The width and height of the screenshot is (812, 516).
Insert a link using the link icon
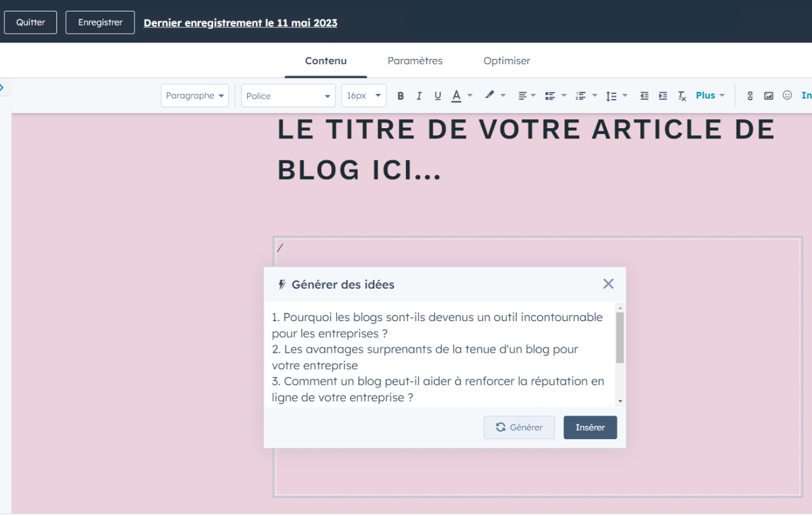tap(750, 96)
